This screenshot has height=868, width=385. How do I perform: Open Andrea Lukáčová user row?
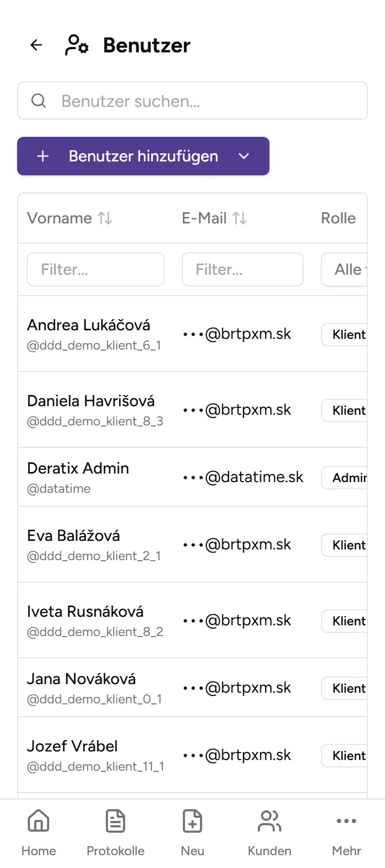(x=89, y=325)
